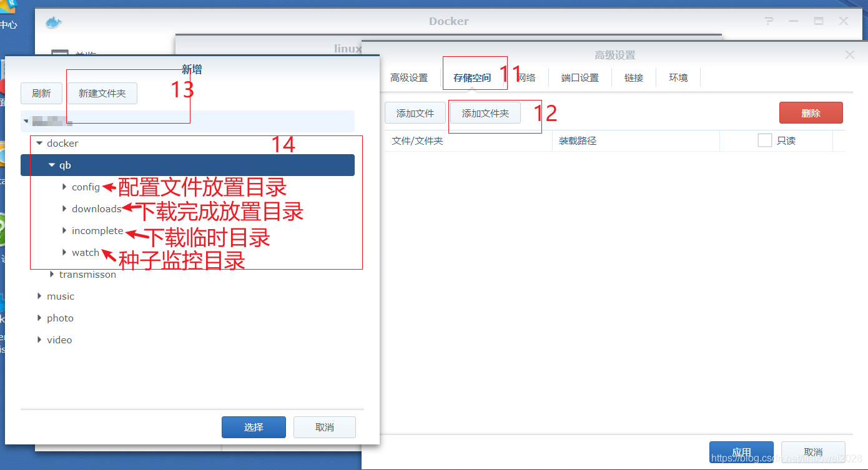
Task: Expand the video folder arrow
Action: point(39,340)
